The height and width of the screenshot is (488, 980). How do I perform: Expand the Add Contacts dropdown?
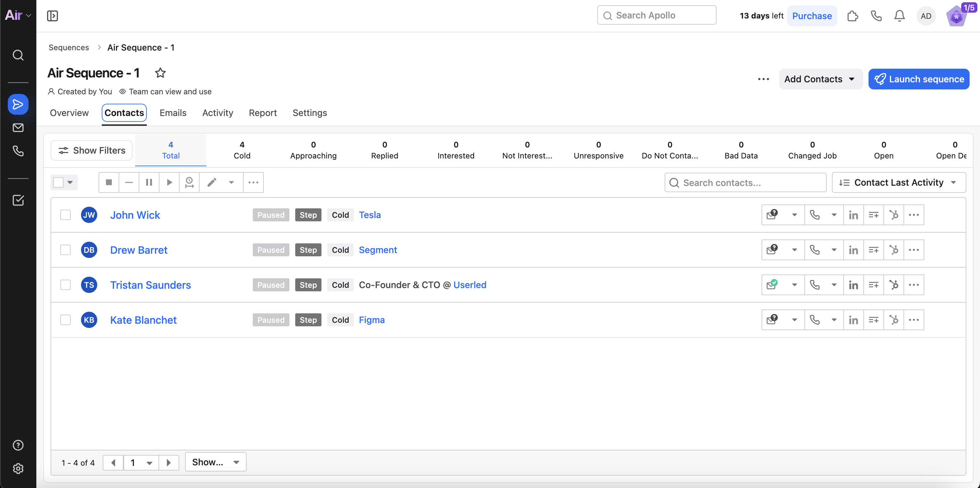tap(820, 79)
